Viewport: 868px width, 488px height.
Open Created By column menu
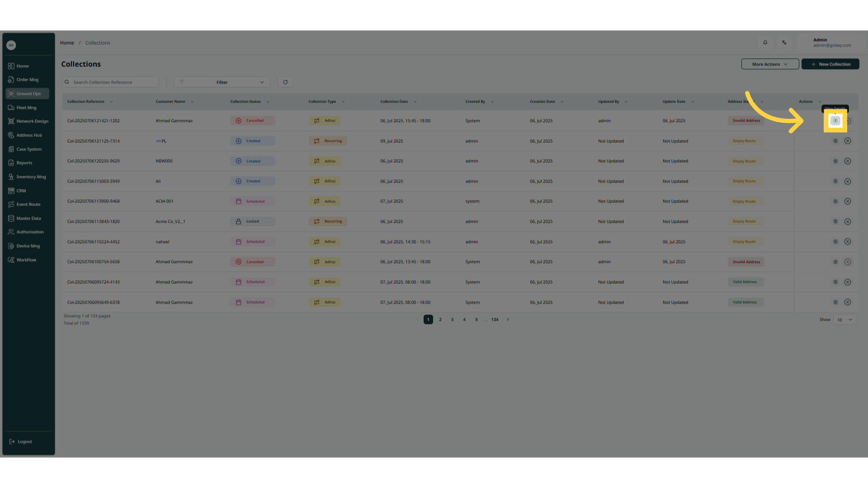[492, 102]
